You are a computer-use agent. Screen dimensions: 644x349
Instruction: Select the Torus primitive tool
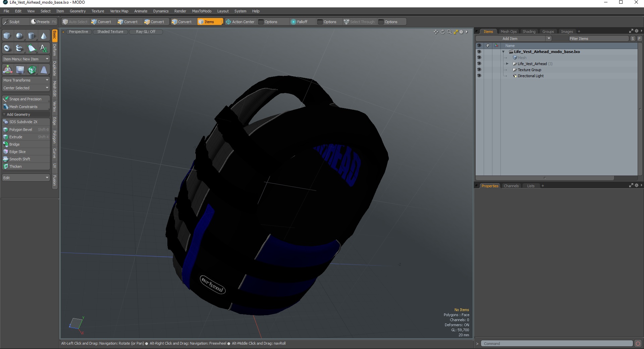7,48
